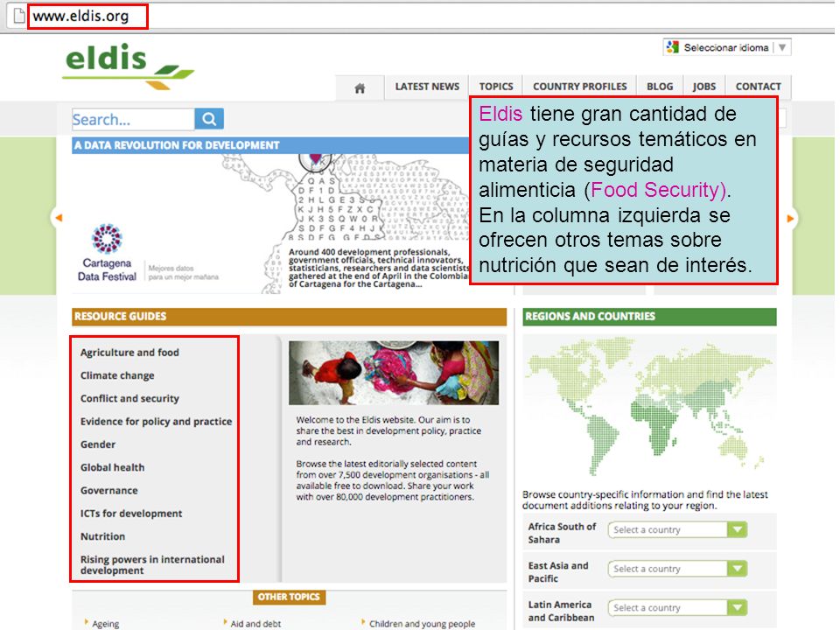
Task: Open the Climate change guide
Action: coord(117,375)
